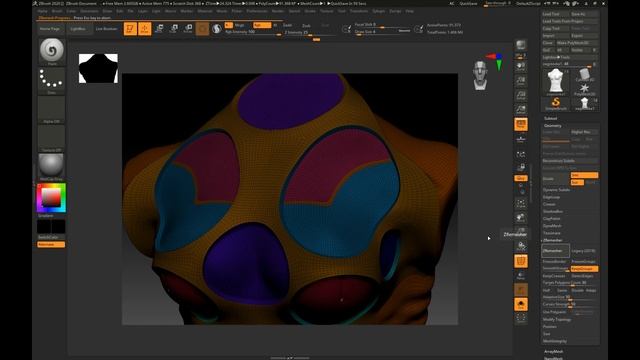Viewport: 640px width, 360px height.
Task: Toggle the PolyF polyframe button
Action: (521, 261)
